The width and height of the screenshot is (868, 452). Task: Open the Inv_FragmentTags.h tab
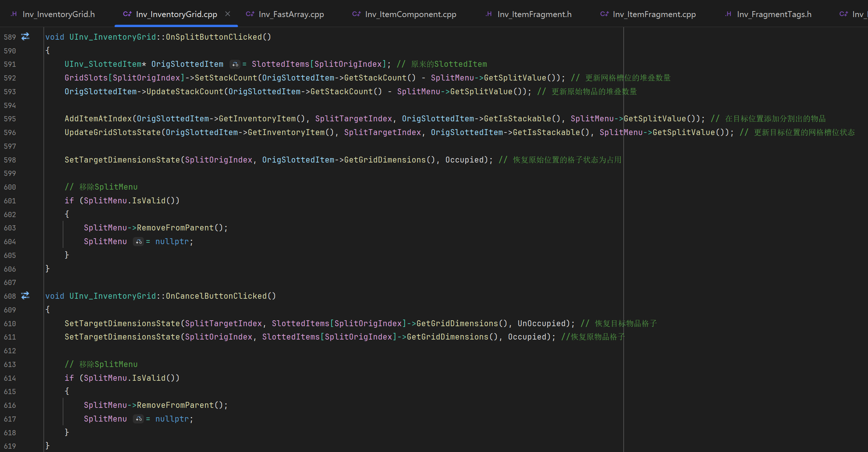click(x=774, y=14)
